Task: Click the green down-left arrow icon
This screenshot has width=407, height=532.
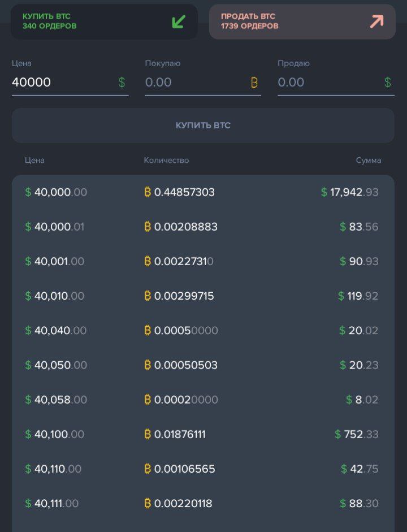Action: [x=179, y=21]
